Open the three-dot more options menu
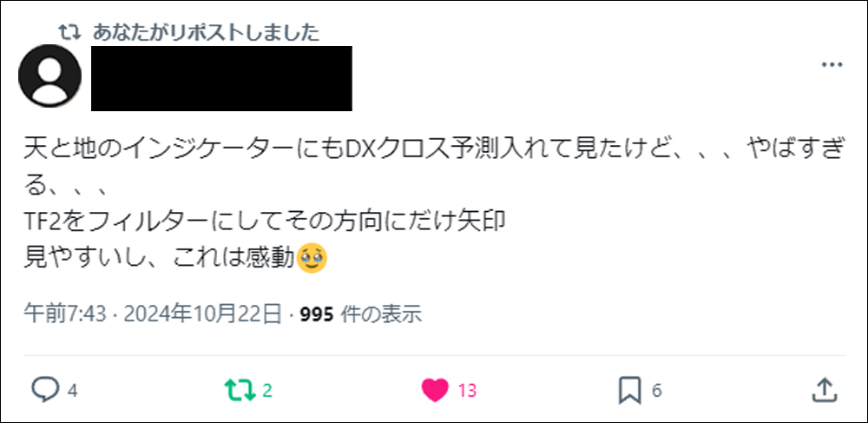This screenshot has height=423, width=868. click(x=832, y=65)
